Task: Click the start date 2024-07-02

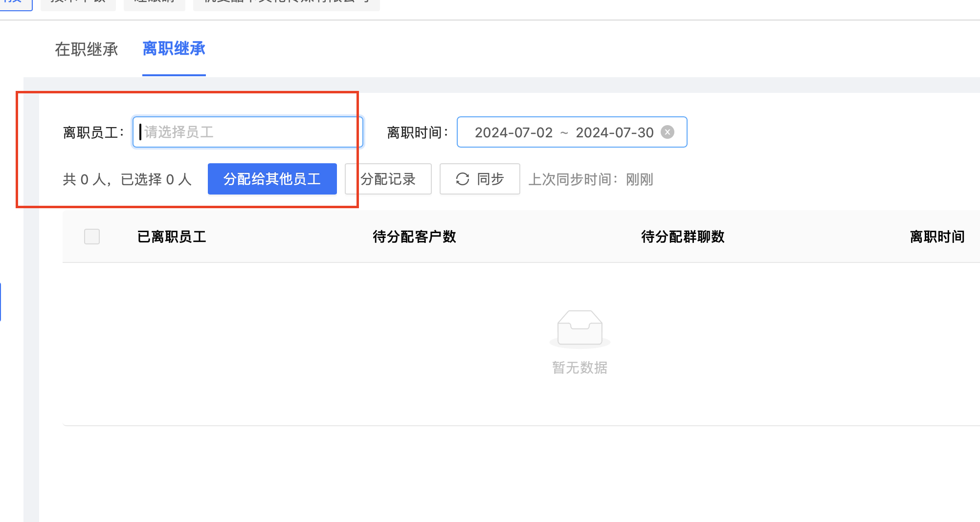Action: 513,132
